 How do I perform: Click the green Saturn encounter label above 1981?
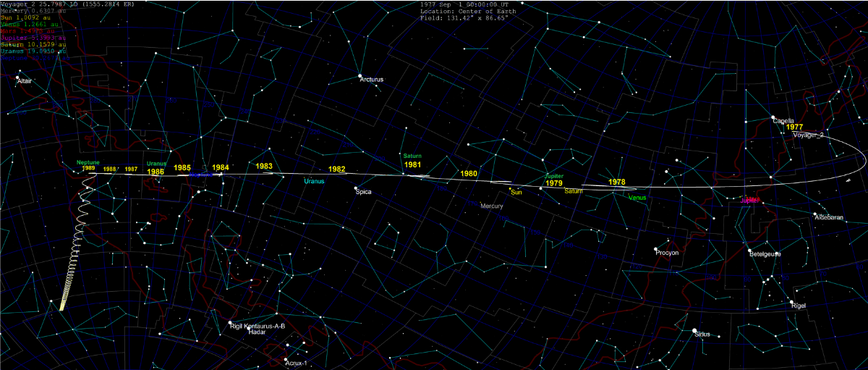(412, 156)
